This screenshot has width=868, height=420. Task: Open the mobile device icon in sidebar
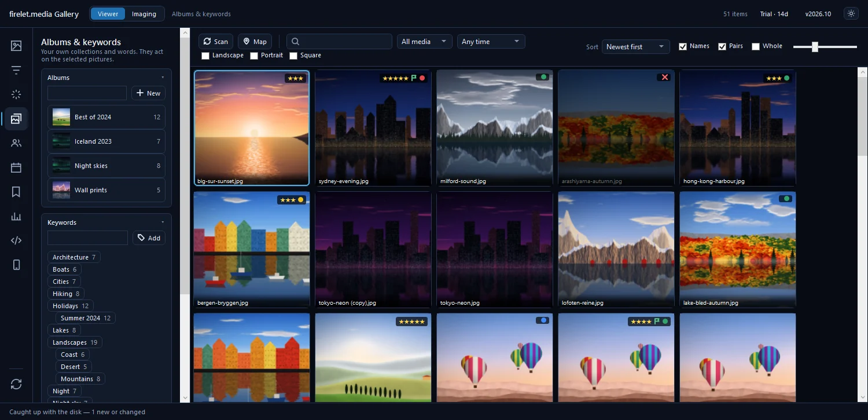[16, 265]
